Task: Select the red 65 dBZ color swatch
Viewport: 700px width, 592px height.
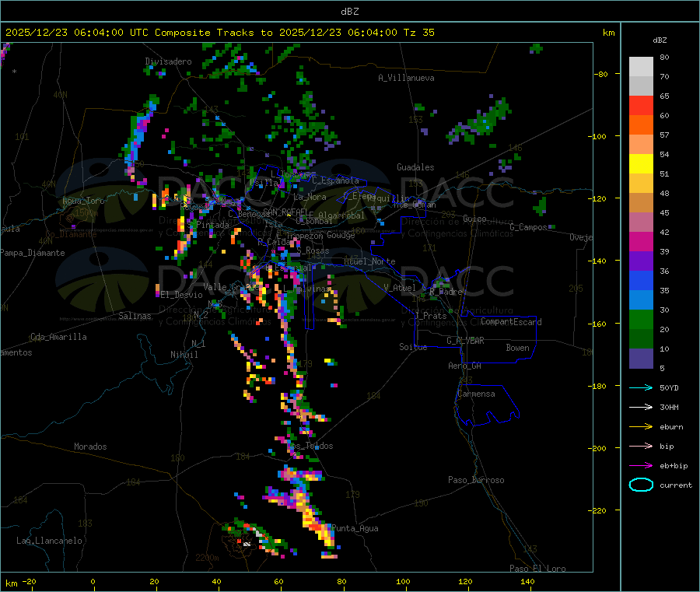Action: point(641,106)
